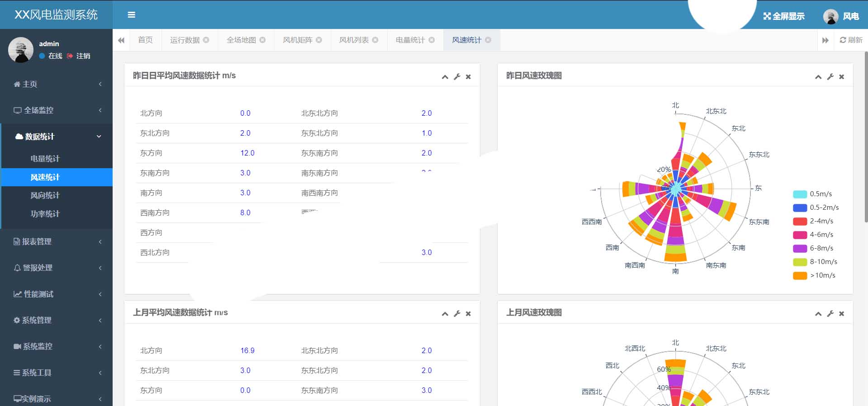Switch to the 风机矩阵 tab
This screenshot has width=868, height=406.
(x=297, y=40)
